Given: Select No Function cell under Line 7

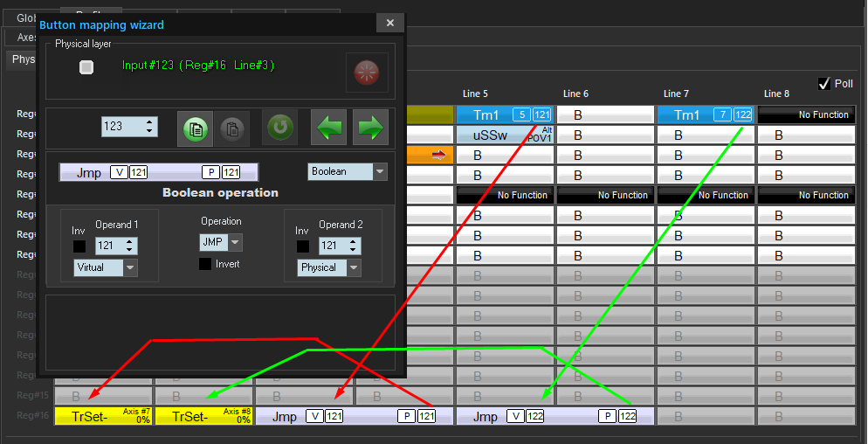Looking at the screenshot, I should (x=706, y=195).
